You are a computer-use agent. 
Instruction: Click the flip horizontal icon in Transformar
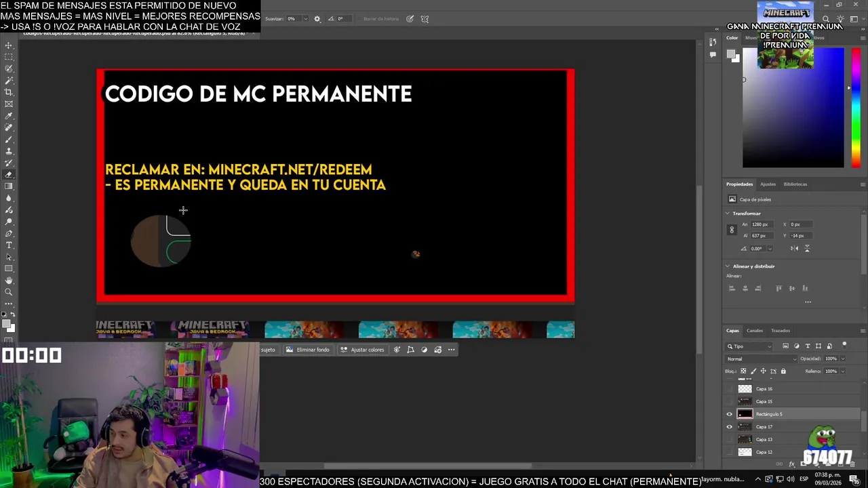794,248
